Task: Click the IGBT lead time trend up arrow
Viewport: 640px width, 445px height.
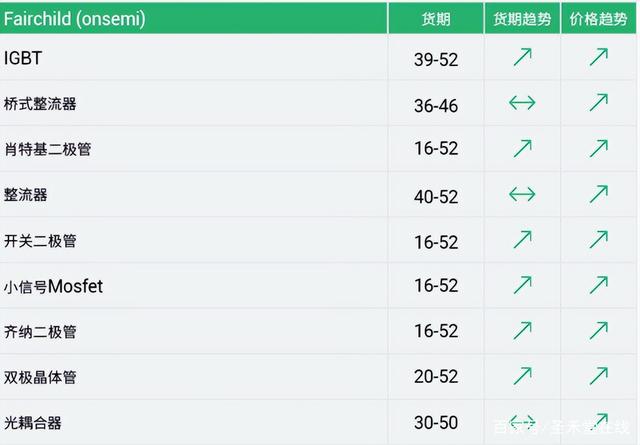Action: pos(522,57)
